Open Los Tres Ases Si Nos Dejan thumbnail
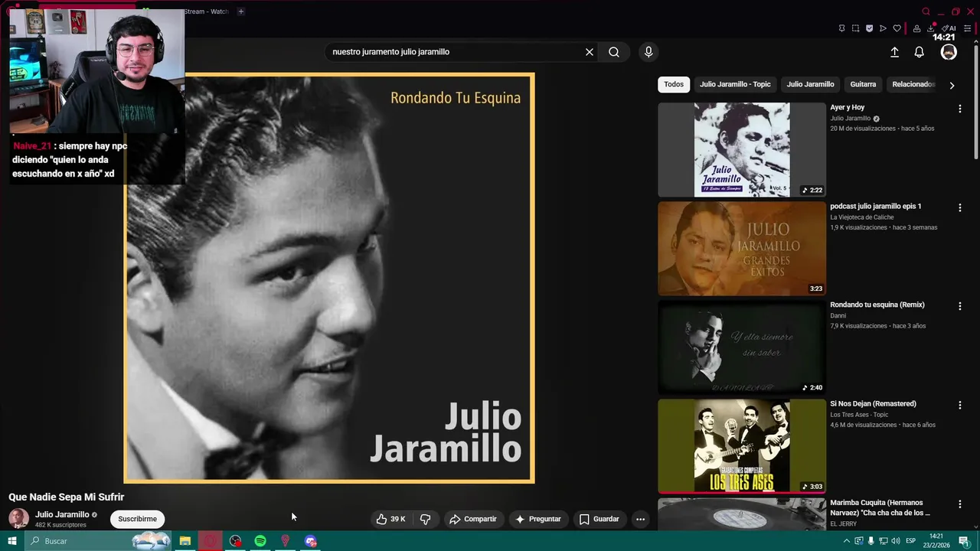980x551 pixels. pos(742,446)
